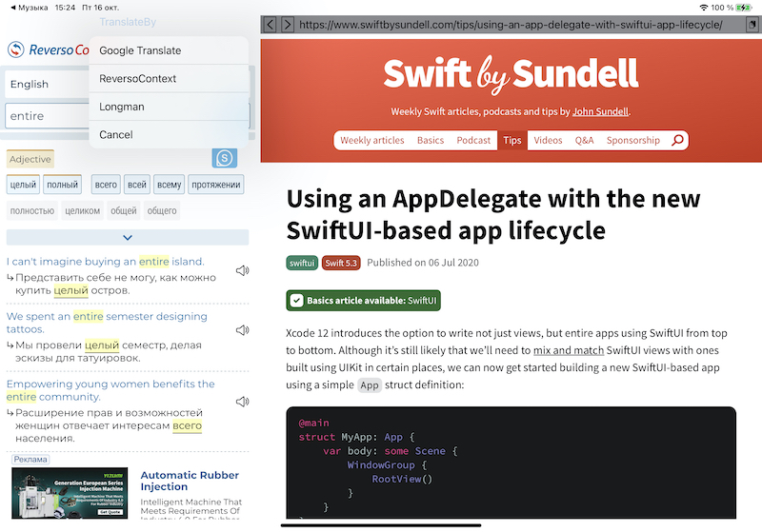
Task: Open the English language selector
Action: (46, 84)
